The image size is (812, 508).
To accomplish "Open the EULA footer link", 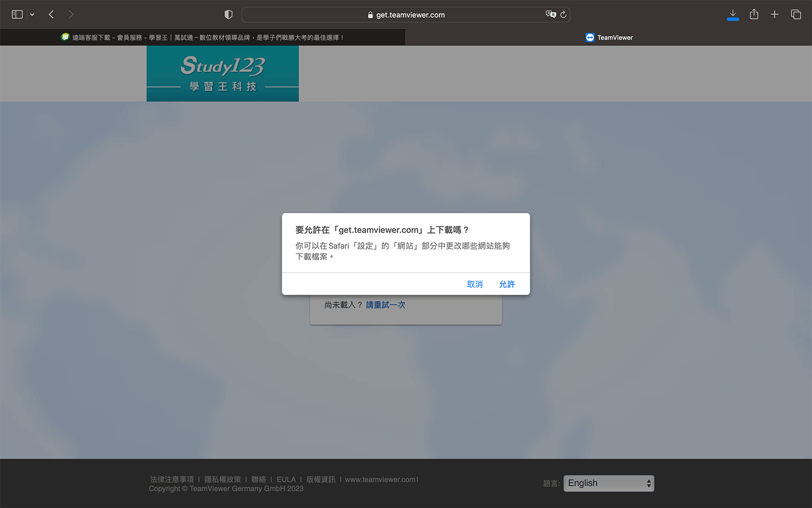I will pos(286,480).
